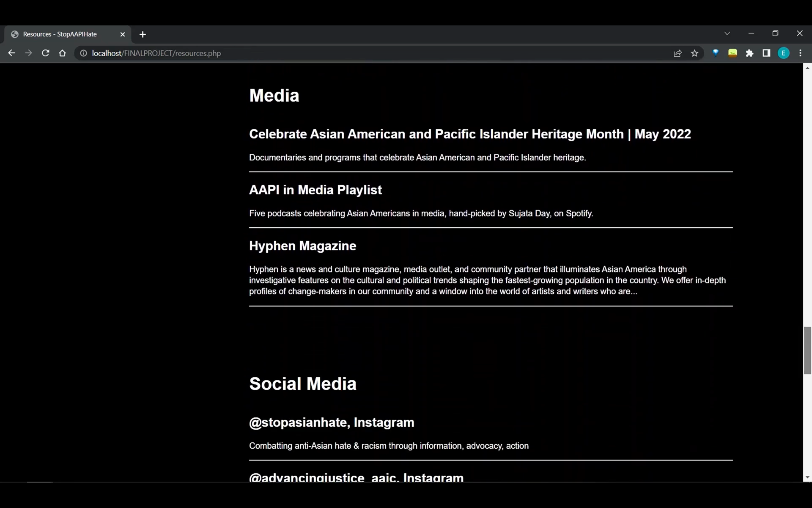Image resolution: width=812 pixels, height=508 pixels.
Task: View site information icon
Action: coord(83,53)
